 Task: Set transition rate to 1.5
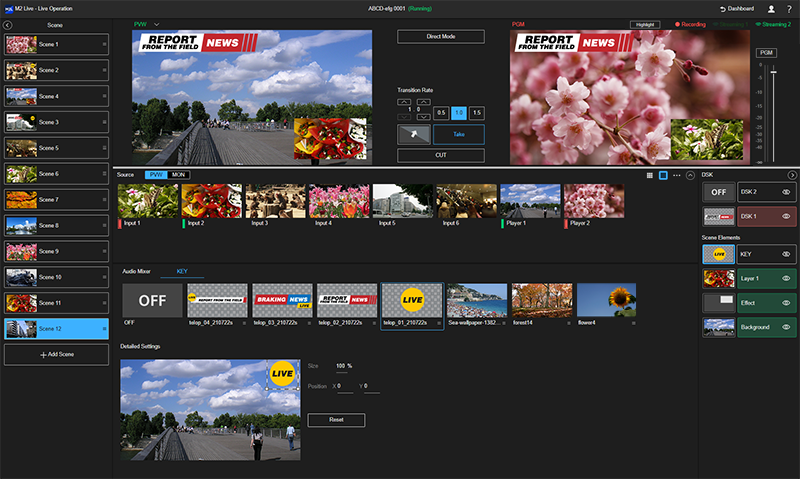click(x=477, y=113)
